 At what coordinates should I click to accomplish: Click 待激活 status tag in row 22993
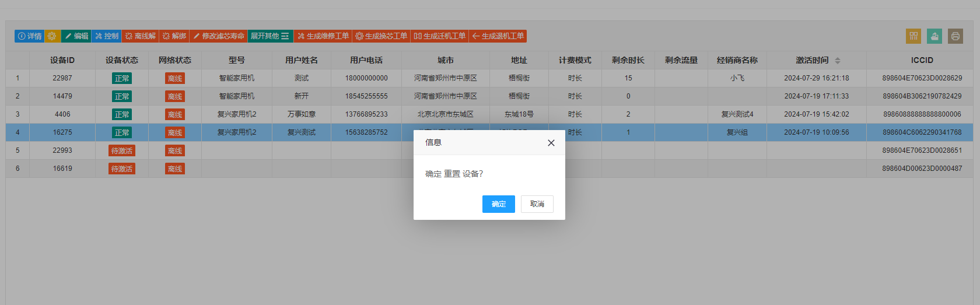click(122, 150)
